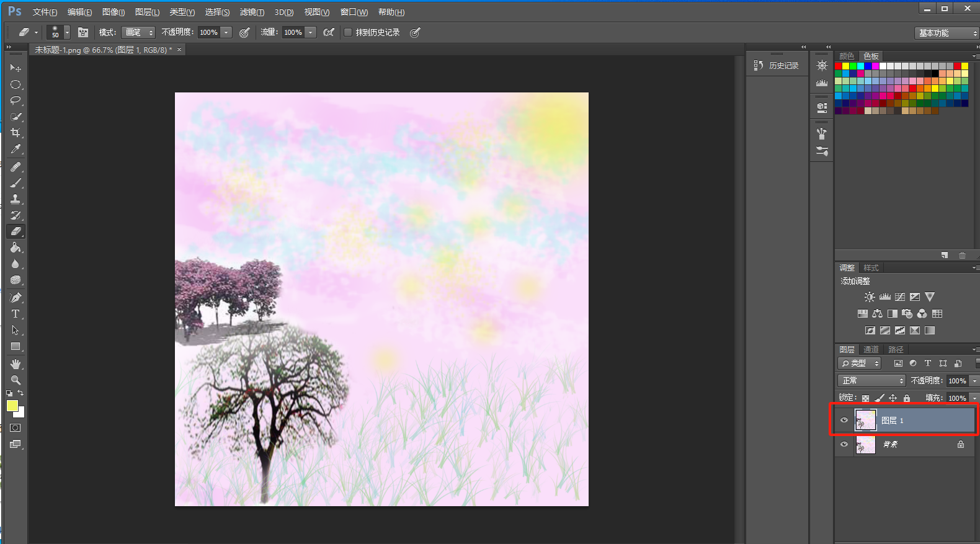Viewport: 980px width, 544px height.
Task: Select the History Brush tool
Action: (x=16, y=215)
